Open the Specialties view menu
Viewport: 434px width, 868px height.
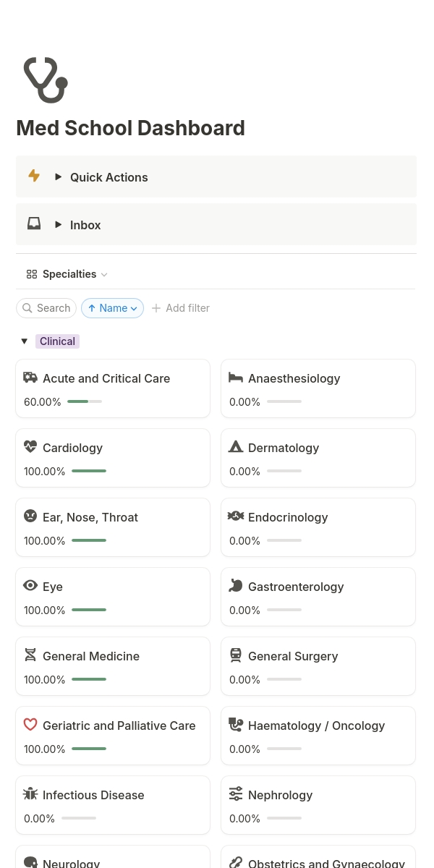pyautogui.click(x=67, y=274)
